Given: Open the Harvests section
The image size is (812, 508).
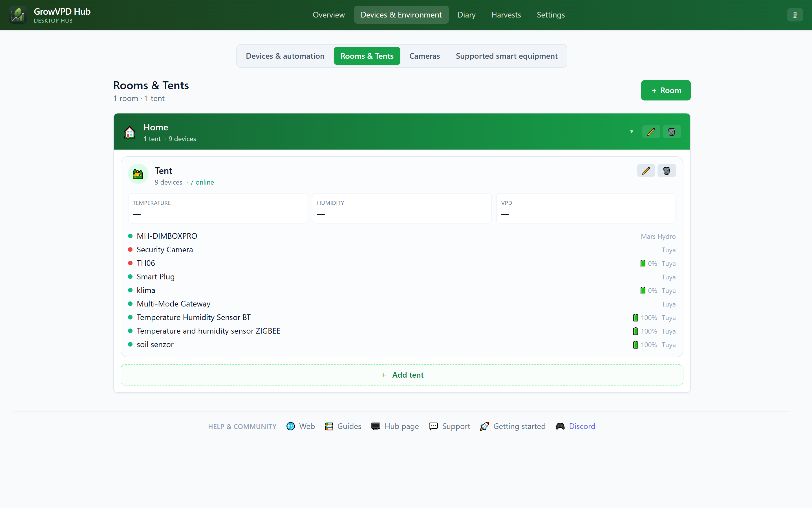Looking at the screenshot, I should click(506, 15).
